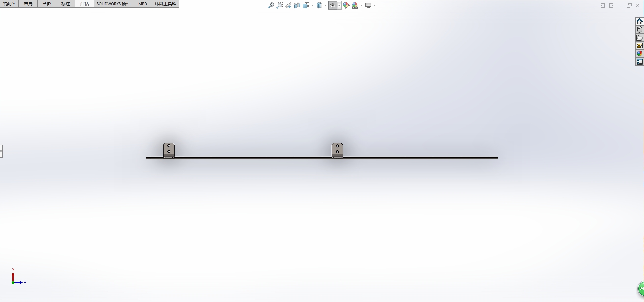The height and width of the screenshot is (302, 644).
Task: Toggle the Section View tool
Action: 297,5
